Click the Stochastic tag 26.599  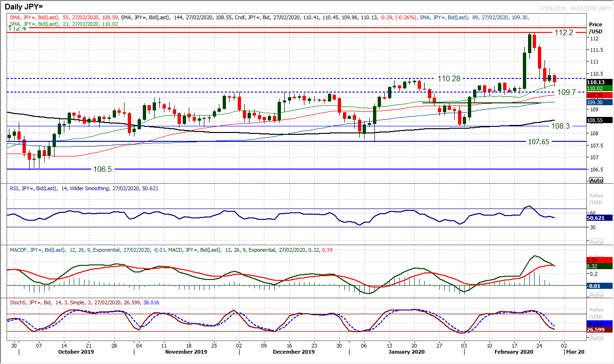coord(599,330)
